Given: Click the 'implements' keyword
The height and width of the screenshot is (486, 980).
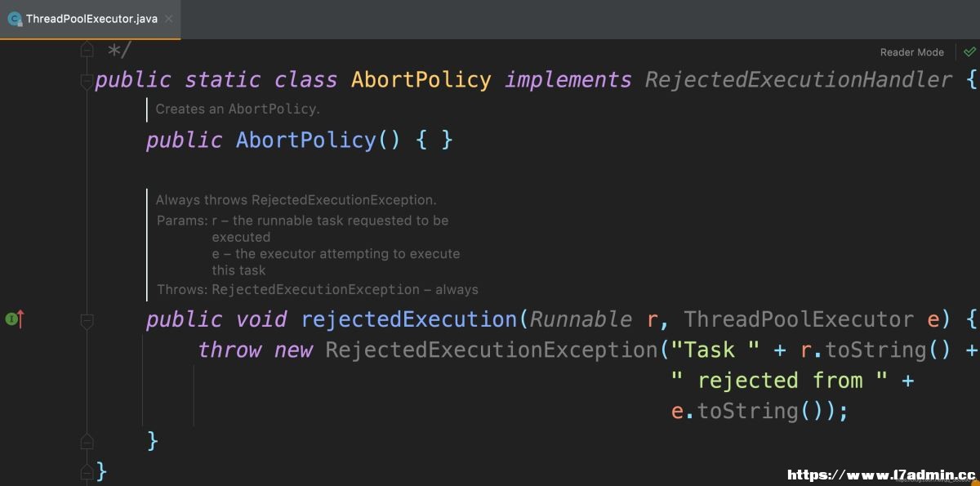Looking at the screenshot, I should 568,80.
